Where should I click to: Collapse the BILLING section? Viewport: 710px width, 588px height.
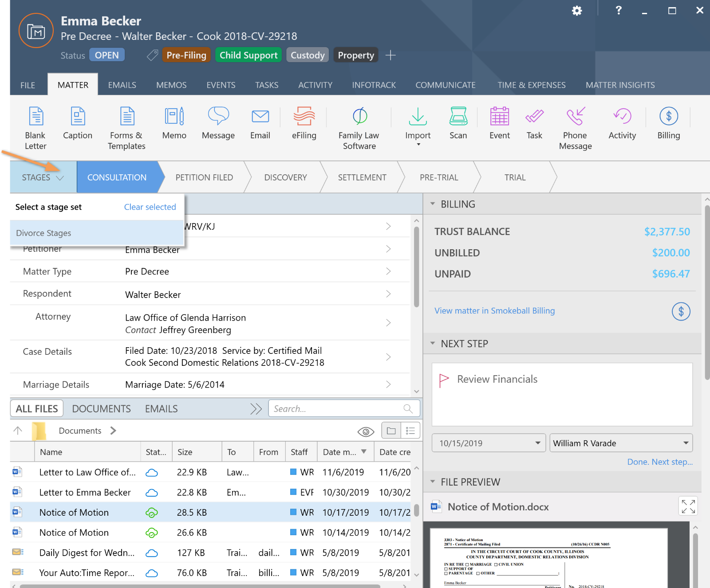coord(433,204)
